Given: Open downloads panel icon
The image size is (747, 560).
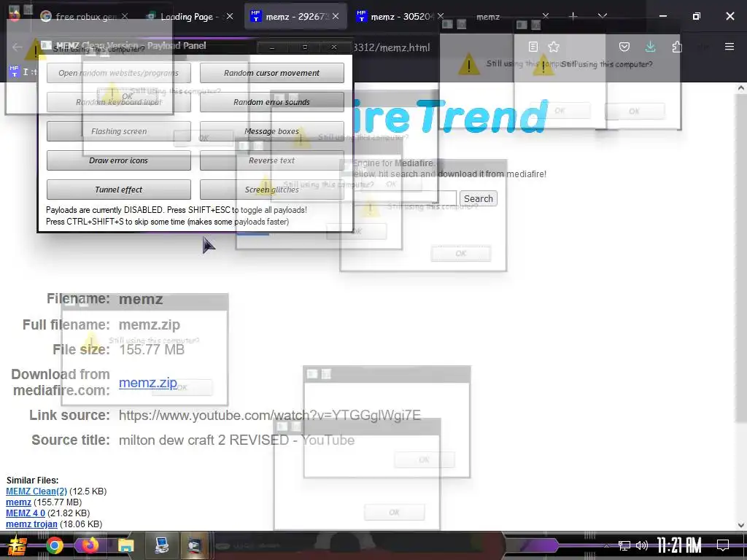Looking at the screenshot, I should [650, 47].
